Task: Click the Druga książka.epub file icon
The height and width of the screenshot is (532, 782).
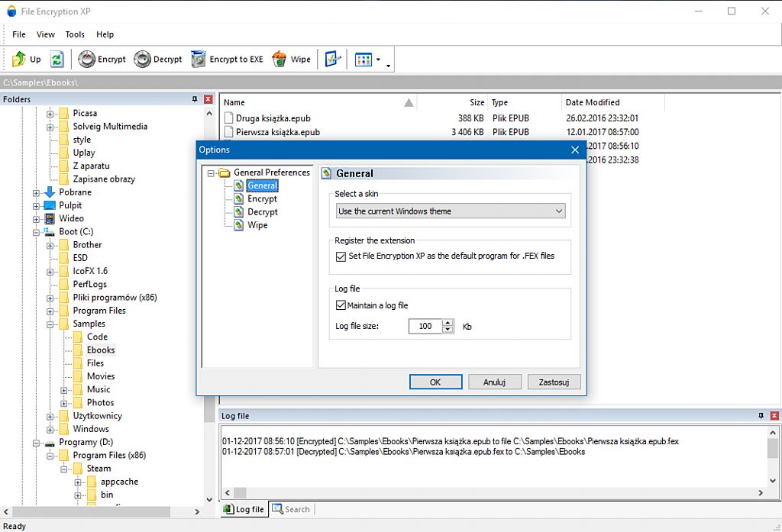Action: coord(228,118)
